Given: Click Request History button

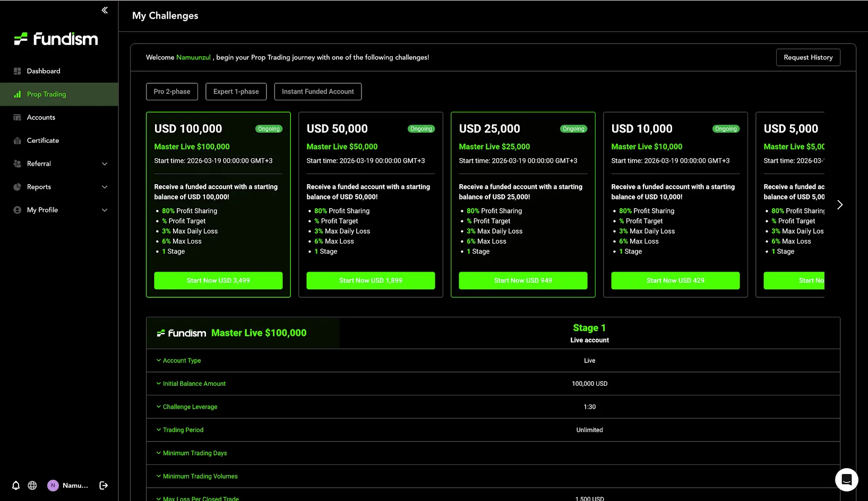Looking at the screenshot, I should [x=808, y=57].
